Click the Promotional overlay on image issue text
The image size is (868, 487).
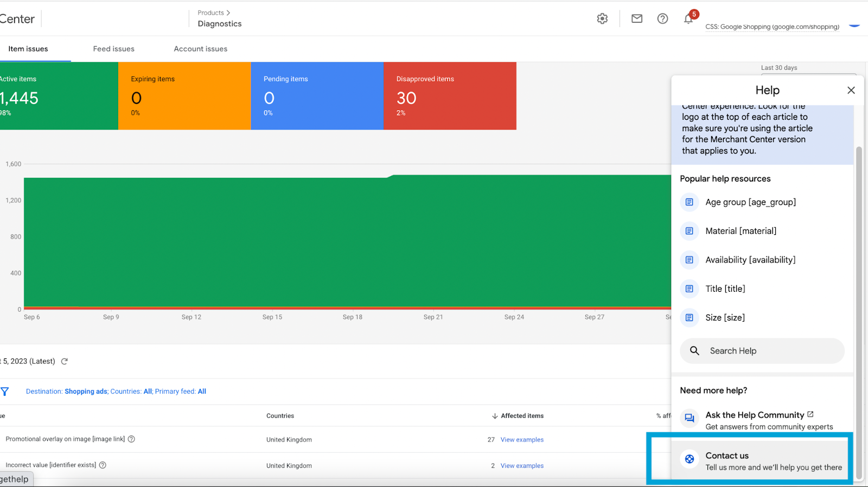tap(65, 439)
